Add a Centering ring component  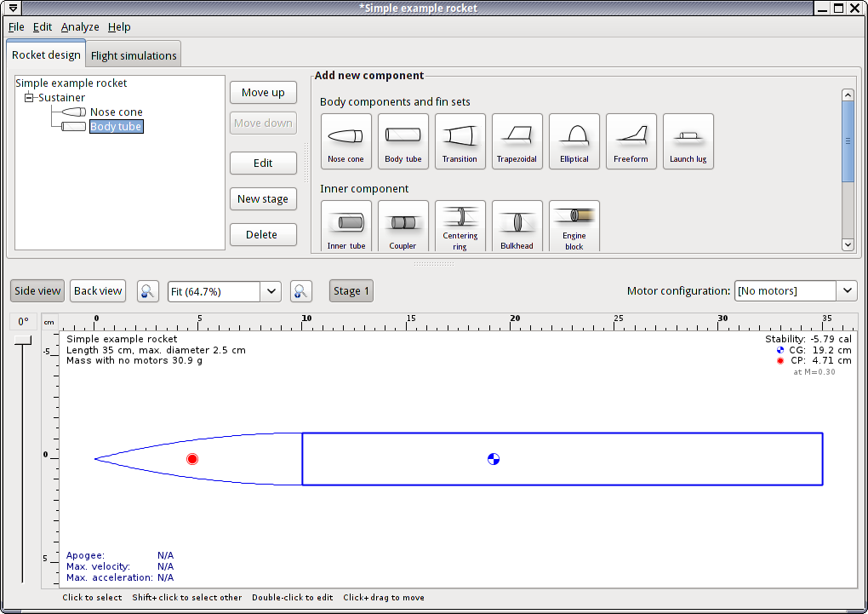coord(460,227)
